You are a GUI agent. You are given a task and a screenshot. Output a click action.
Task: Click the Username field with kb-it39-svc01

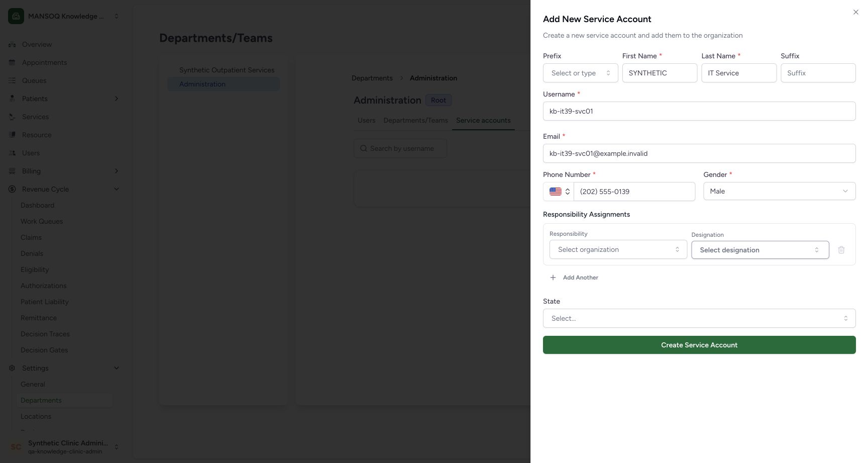(x=699, y=111)
